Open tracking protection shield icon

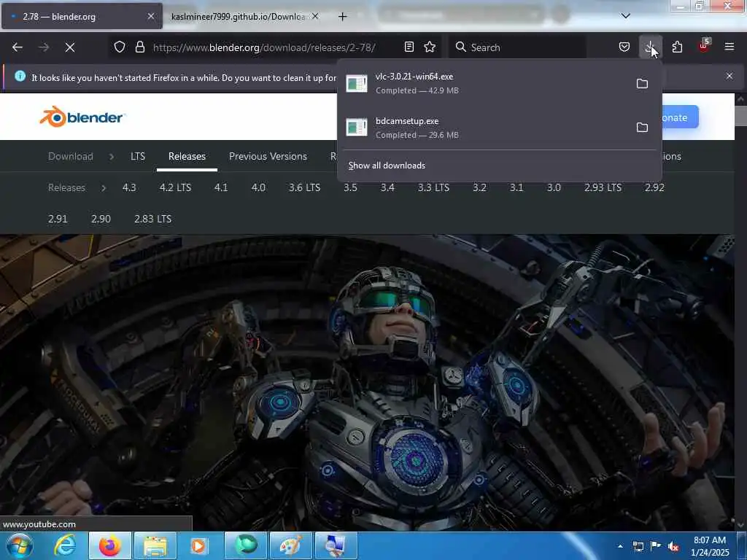pos(120,47)
